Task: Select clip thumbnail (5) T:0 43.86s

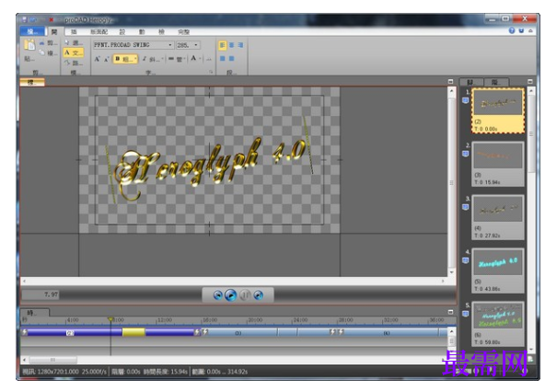Action: click(x=498, y=271)
